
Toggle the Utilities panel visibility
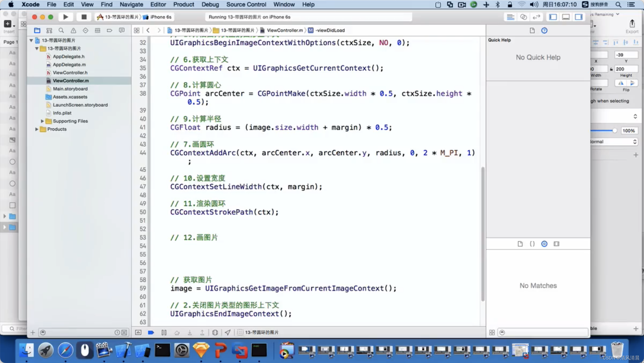[579, 17]
